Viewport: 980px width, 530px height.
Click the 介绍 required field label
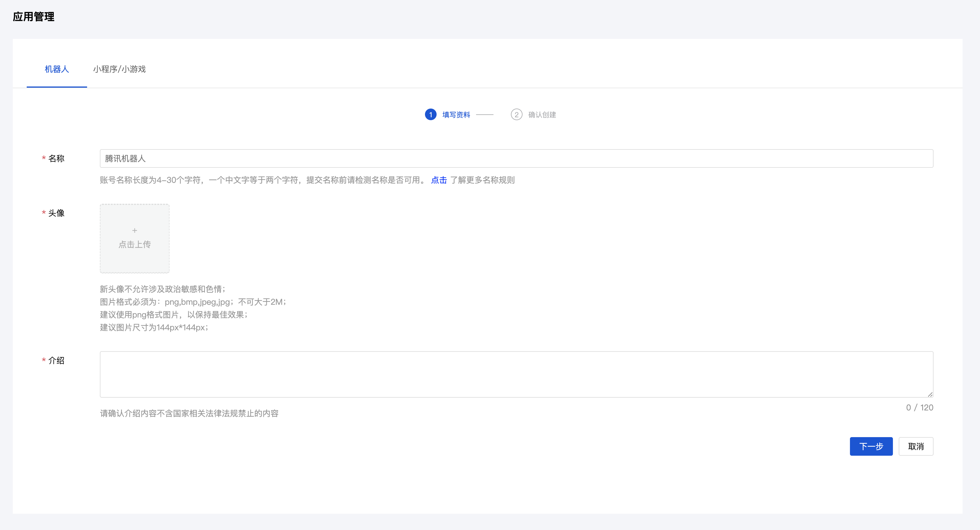tap(56, 360)
